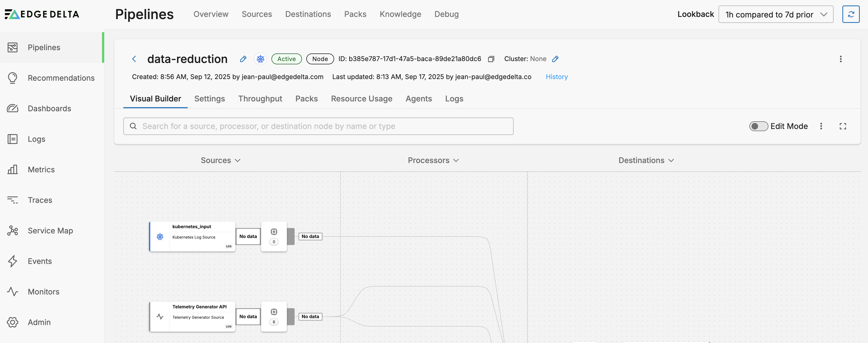Click the Node type badge
868x343 pixels.
(320, 59)
